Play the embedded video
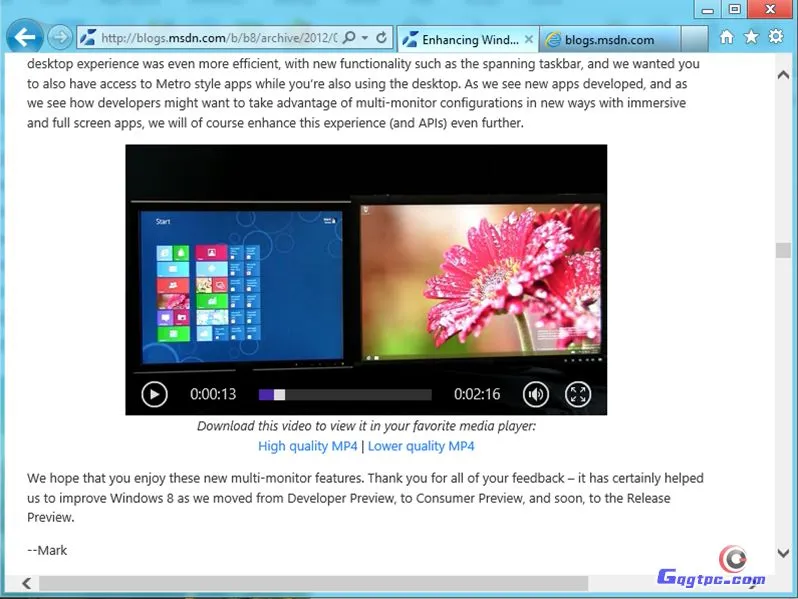Screen dimensions: 798x599 click(x=154, y=394)
